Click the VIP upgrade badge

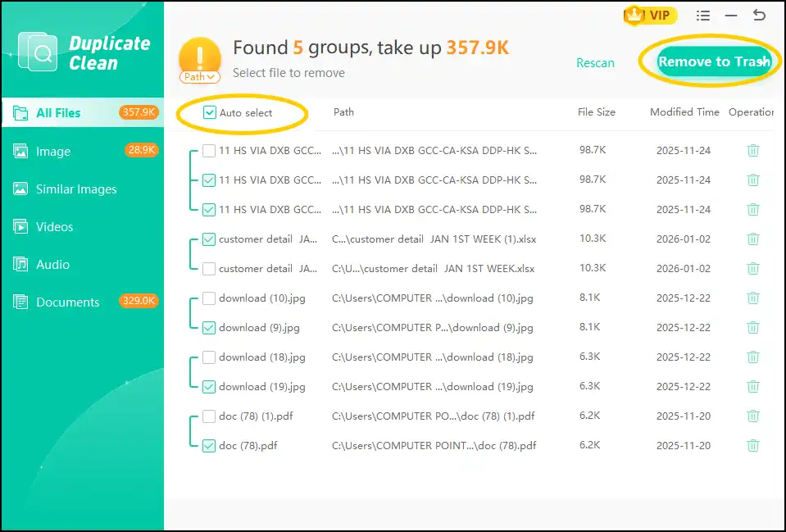coord(649,15)
